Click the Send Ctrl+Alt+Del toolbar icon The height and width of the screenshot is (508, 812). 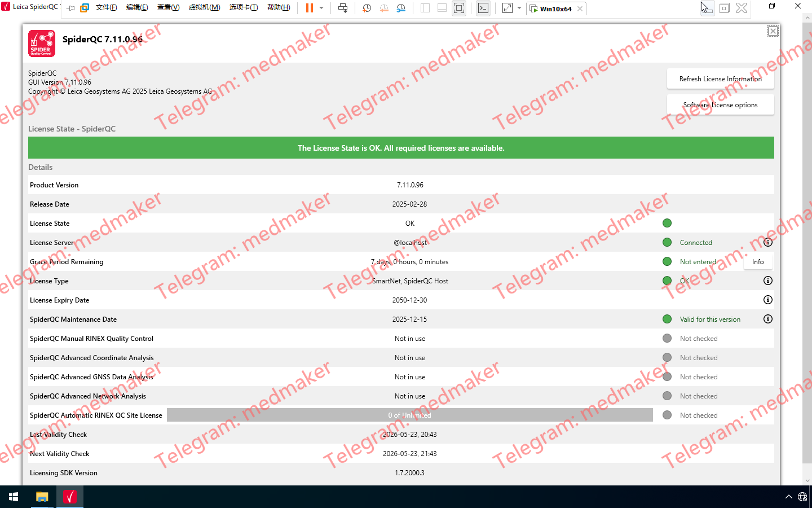click(343, 8)
